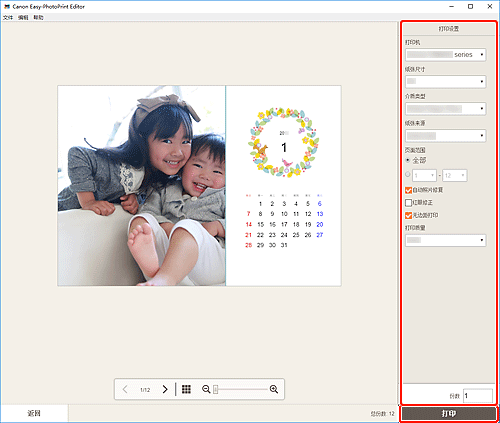
Task: Open the 打印质量 print quality dropdown
Action: [446, 240]
